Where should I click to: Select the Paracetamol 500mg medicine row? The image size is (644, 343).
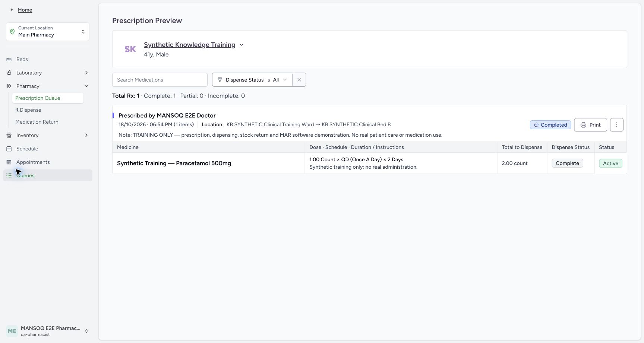point(370,163)
